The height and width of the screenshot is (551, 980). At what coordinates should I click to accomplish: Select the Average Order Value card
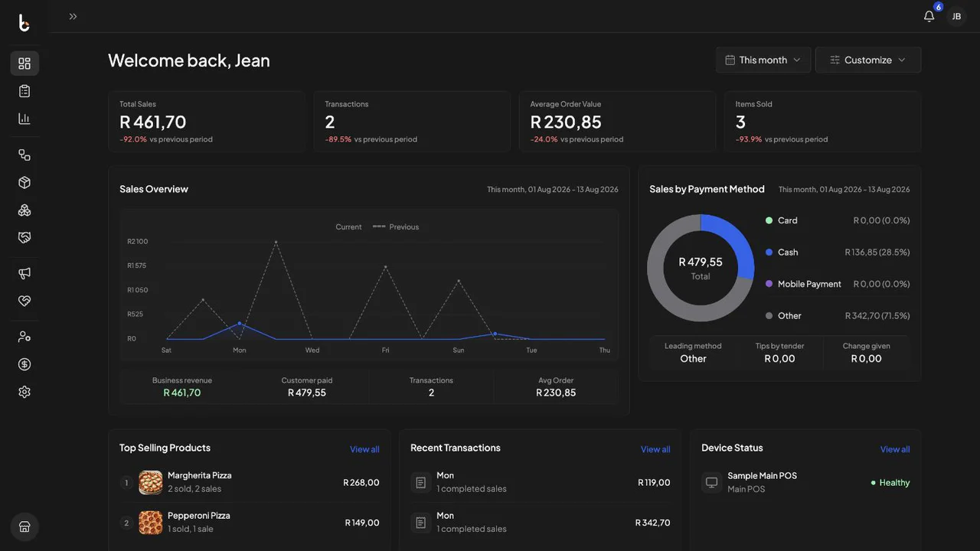pos(617,122)
